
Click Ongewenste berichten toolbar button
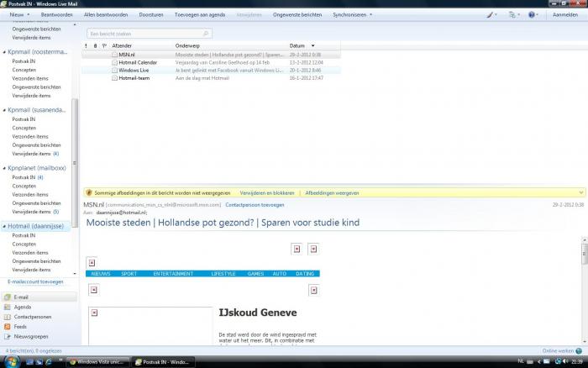[x=297, y=15]
